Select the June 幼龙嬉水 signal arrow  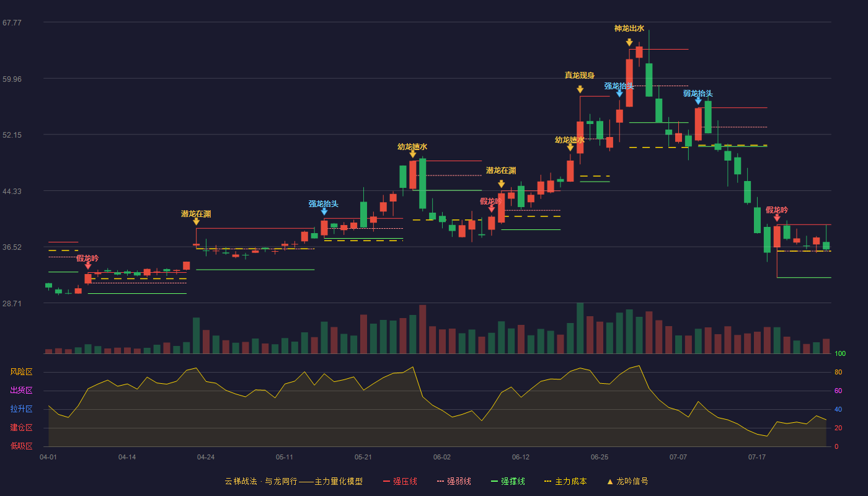tap(570, 148)
